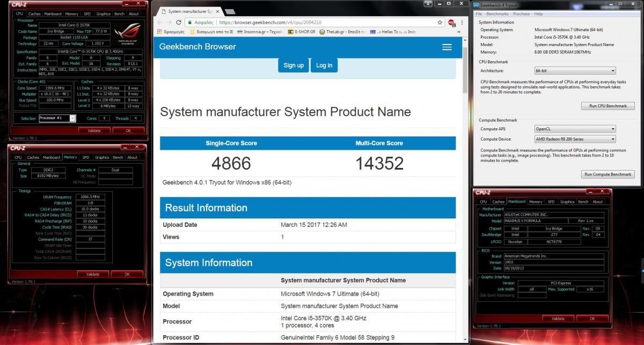Click Run CPU Benchmark

click(x=608, y=106)
